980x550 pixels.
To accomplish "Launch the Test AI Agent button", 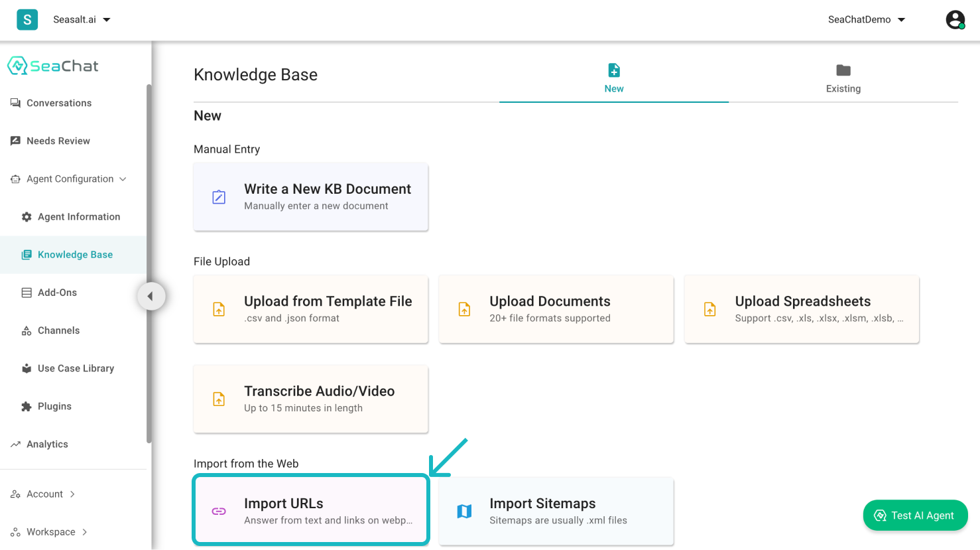I will pyautogui.click(x=915, y=516).
